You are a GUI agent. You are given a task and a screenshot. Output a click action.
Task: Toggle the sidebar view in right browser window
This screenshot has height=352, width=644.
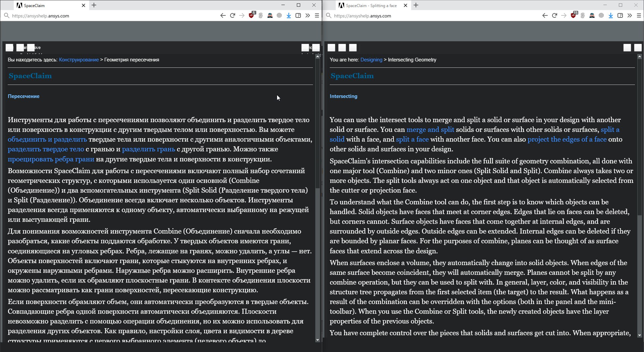(620, 15)
